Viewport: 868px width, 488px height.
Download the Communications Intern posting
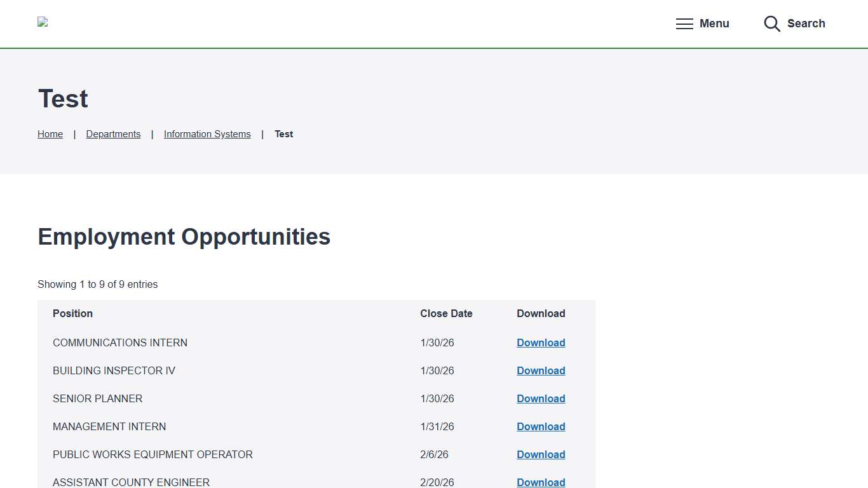pyautogui.click(x=541, y=342)
